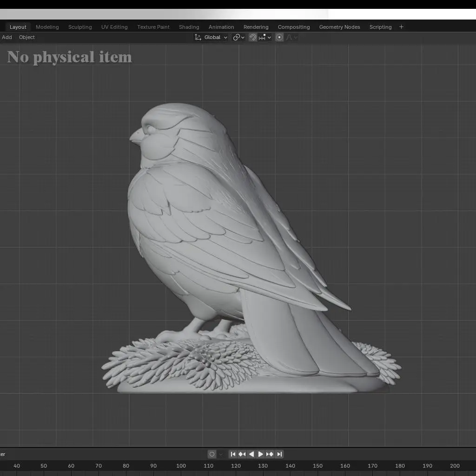Screen dimensions: 476x476
Task: Toggle auto keying record button
Action: [x=212, y=454]
